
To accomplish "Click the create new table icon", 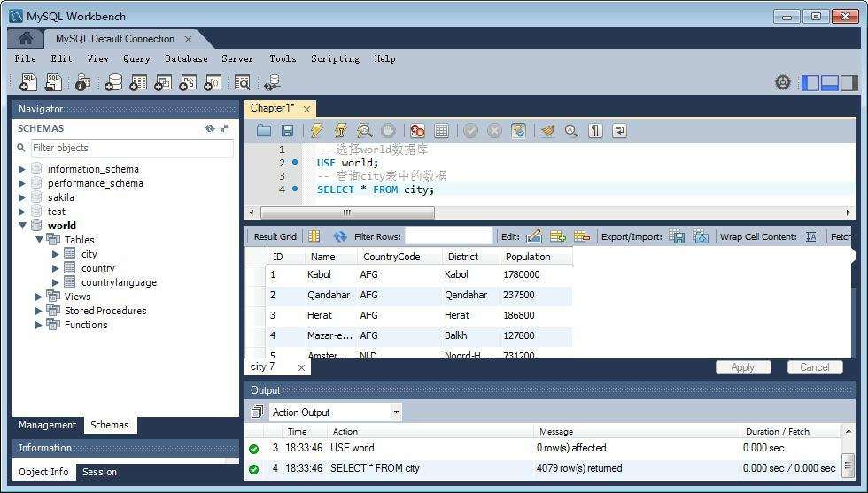I will pos(138,82).
